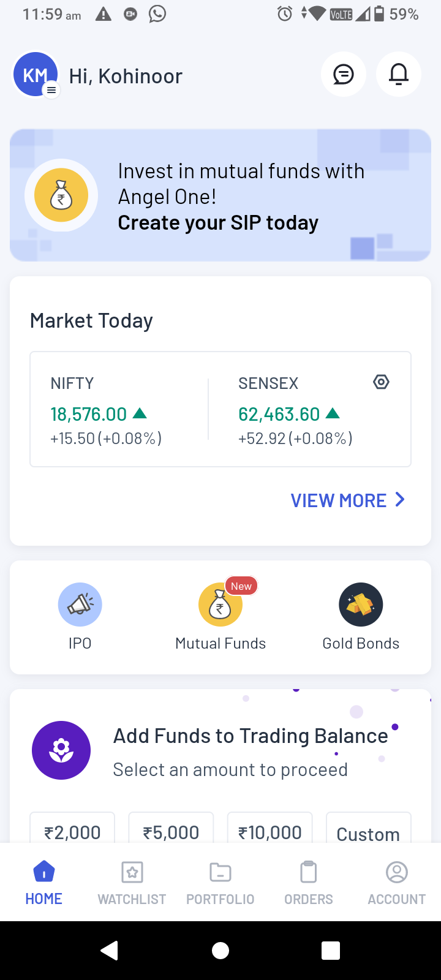Tap the market settings hexagon icon
Screen dimensions: 441x980
381,382
